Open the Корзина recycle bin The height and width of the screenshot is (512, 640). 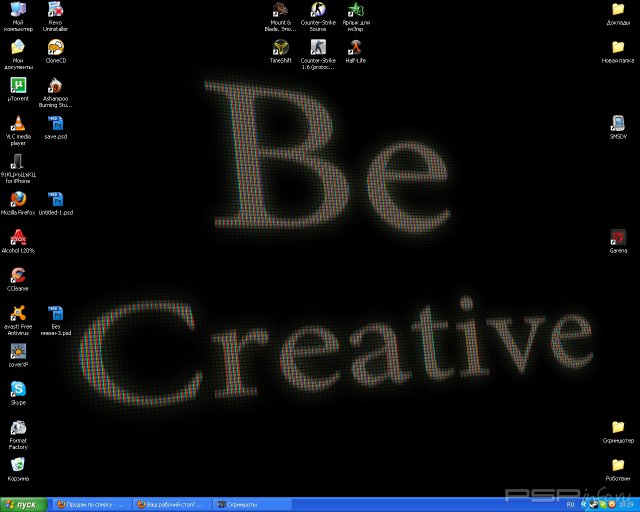click(x=18, y=465)
